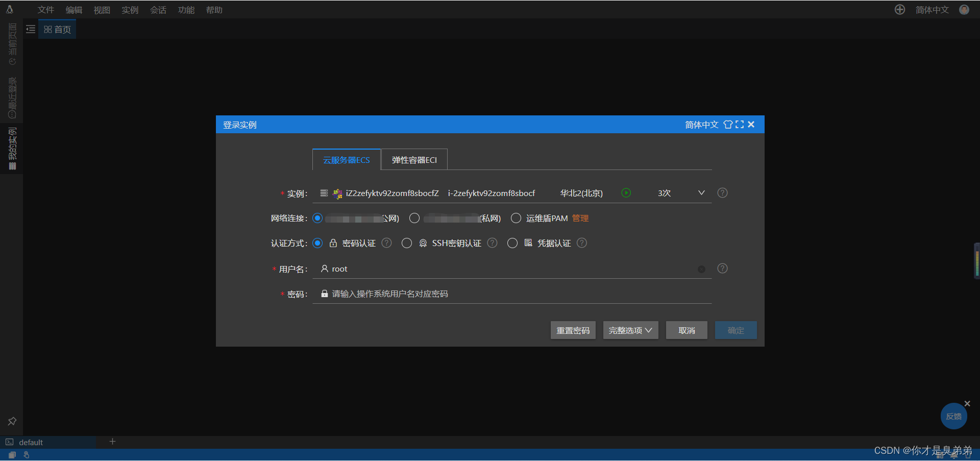Image resolution: width=980 pixels, height=461 pixels.
Task: Click the pin icon in left sidebar
Action: pyautogui.click(x=12, y=421)
